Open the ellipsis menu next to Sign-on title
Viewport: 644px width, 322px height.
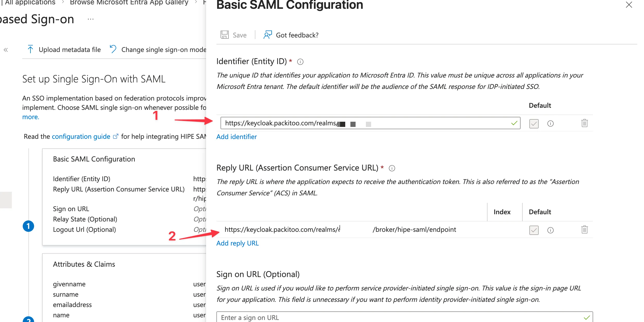click(x=90, y=19)
